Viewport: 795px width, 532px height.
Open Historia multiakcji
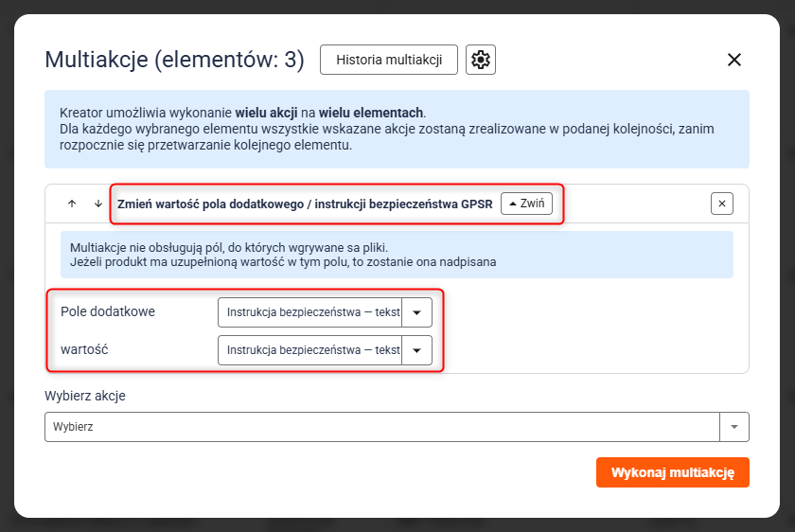[x=389, y=60]
